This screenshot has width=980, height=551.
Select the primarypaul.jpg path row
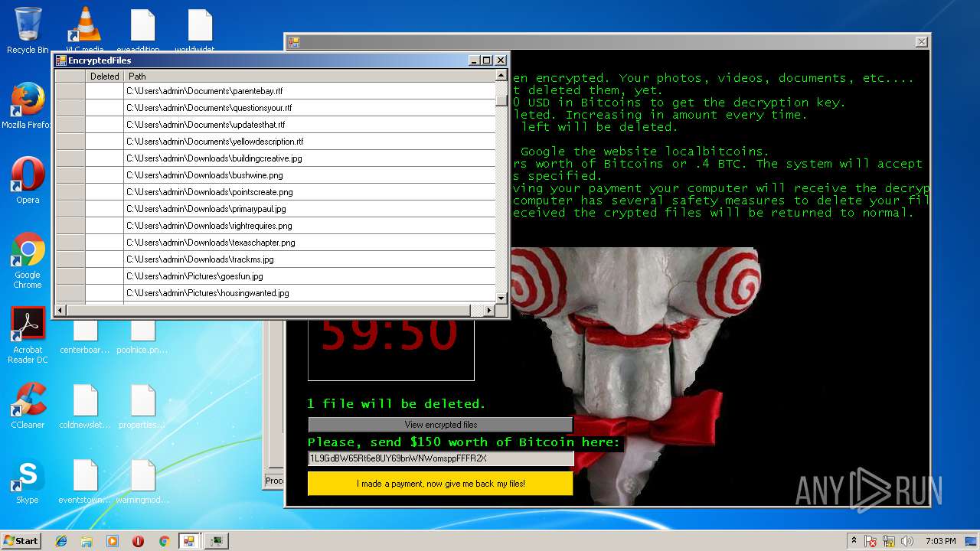coord(309,209)
